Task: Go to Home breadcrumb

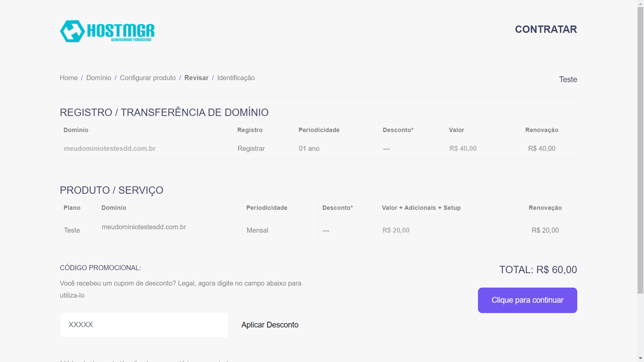Action: point(68,78)
